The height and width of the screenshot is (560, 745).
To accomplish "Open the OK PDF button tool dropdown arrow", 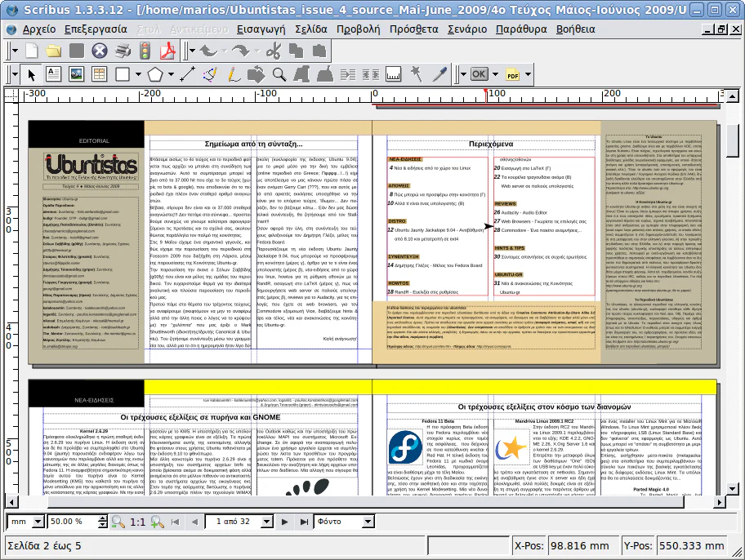I will coord(495,74).
